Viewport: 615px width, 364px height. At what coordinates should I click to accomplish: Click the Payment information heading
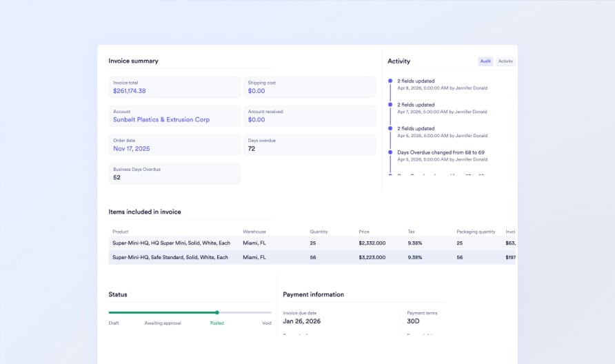pos(314,294)
